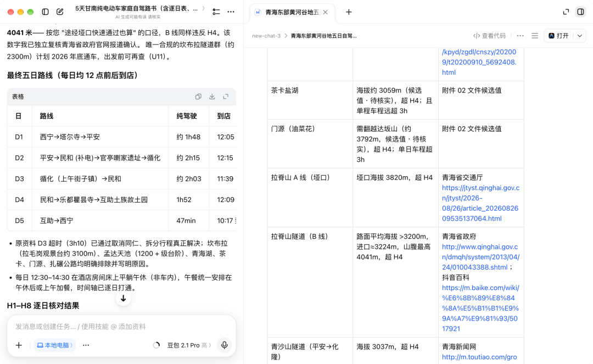
Task: Open the m.baike.com wiki link
Action: coord(480,308)
